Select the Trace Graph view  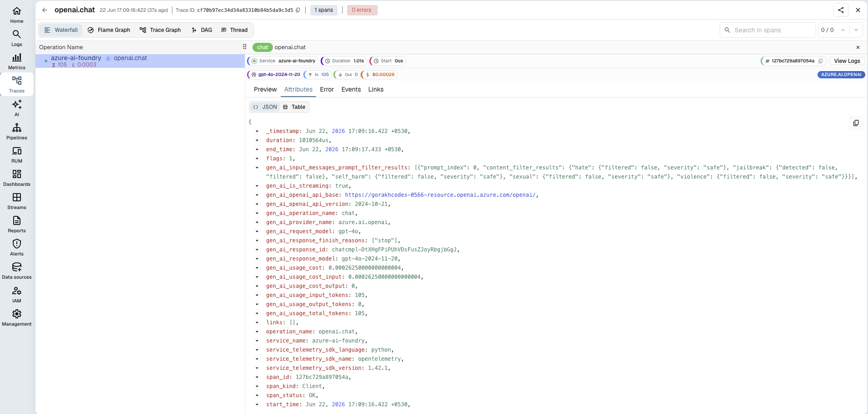click(160, 30)
